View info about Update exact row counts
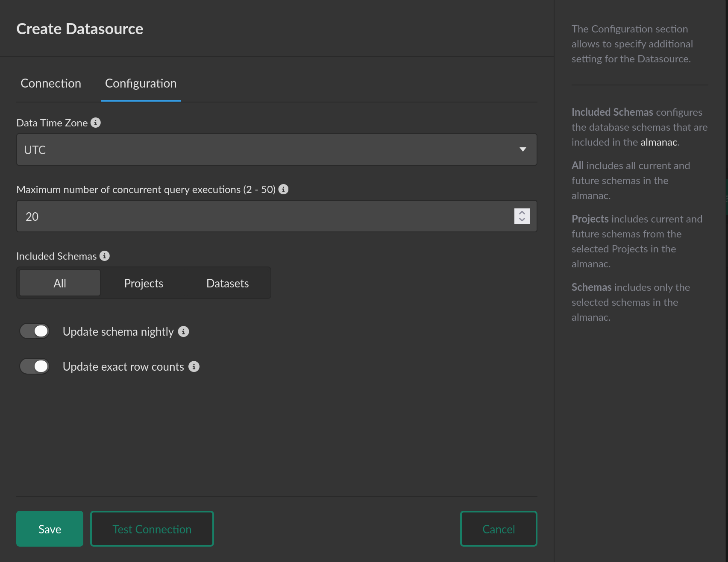The height and width of the screenshot is (562, 728). pyautogui.click(x=194, y=366)
